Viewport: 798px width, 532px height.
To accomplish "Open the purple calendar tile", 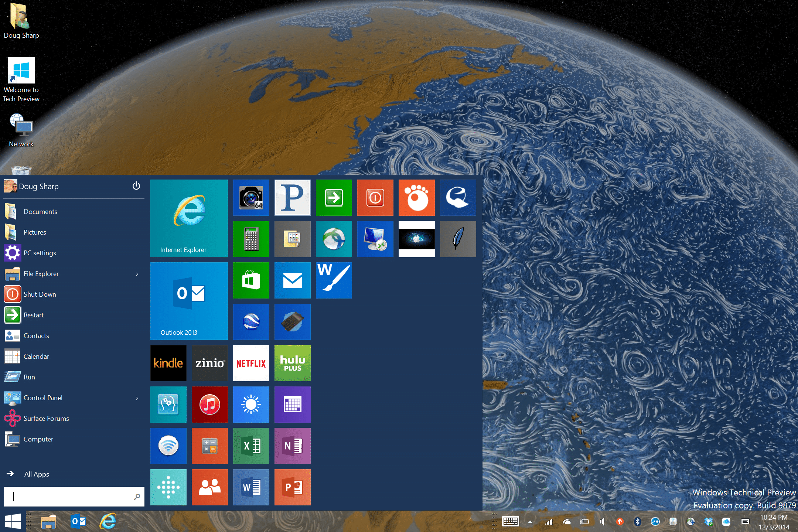I will 293,405.
